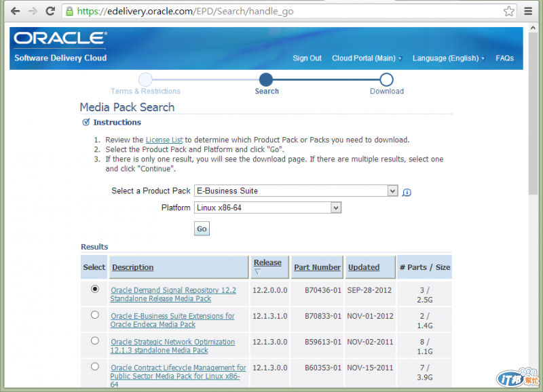This screenshot has width=543, height=392.
Task: Click release value 12.2.0.0.0
Action: 269,290
